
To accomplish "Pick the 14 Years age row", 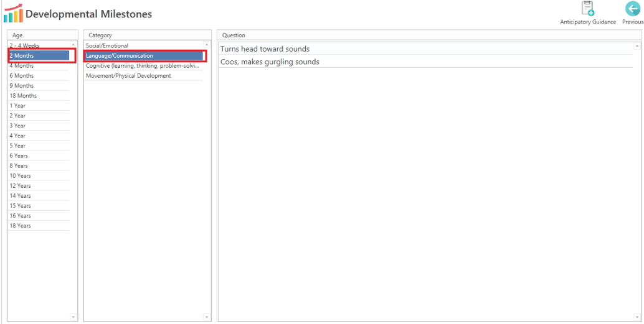I will (x=39, y=195).
